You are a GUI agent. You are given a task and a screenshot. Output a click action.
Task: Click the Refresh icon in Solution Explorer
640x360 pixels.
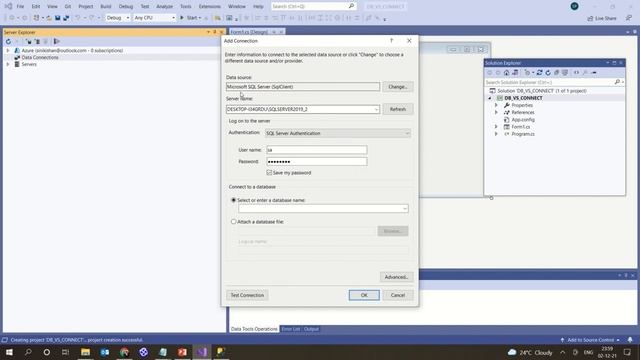[x=548, y=73]
